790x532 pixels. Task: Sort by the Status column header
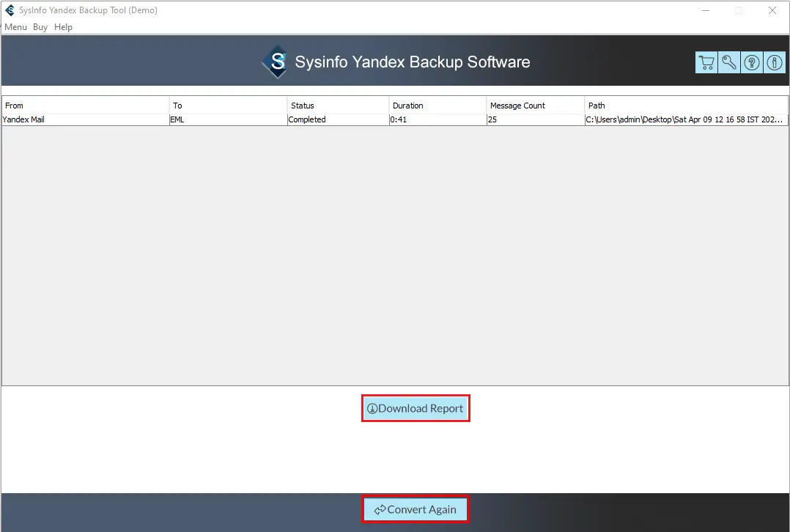point(338,106)
